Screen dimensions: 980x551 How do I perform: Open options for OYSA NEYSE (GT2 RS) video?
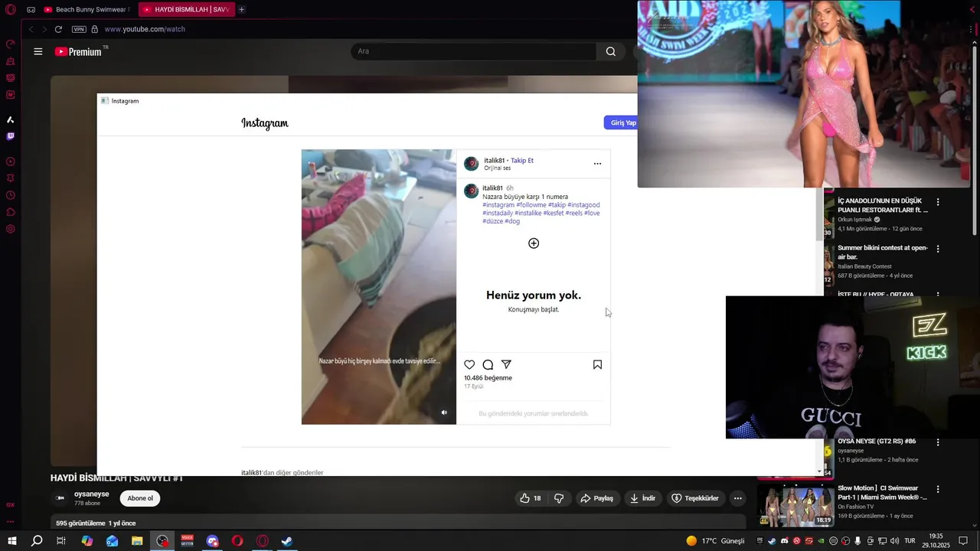pos(938,442)
